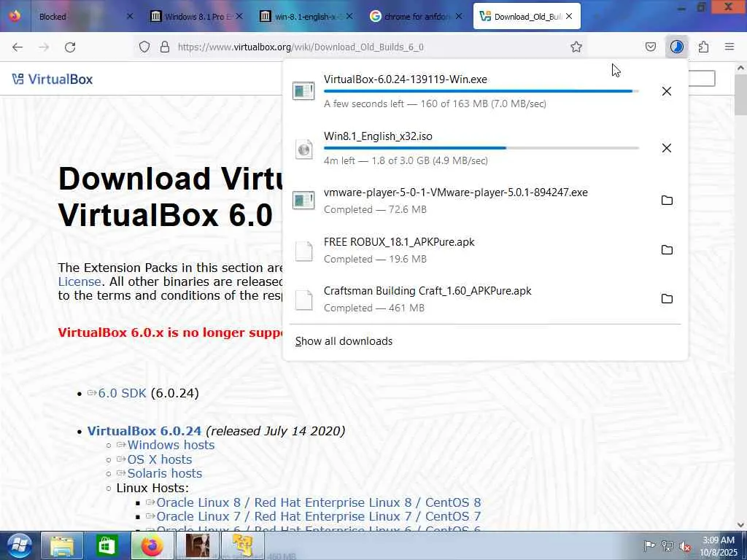Switch to the win-8.1-english tab
Screen dimensions: 747x560
(303, 16)
